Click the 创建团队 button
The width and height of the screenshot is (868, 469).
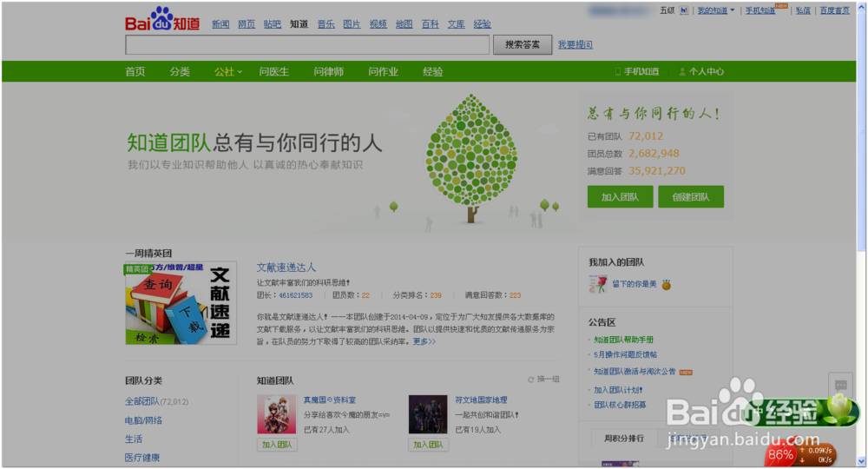point(691,196)
